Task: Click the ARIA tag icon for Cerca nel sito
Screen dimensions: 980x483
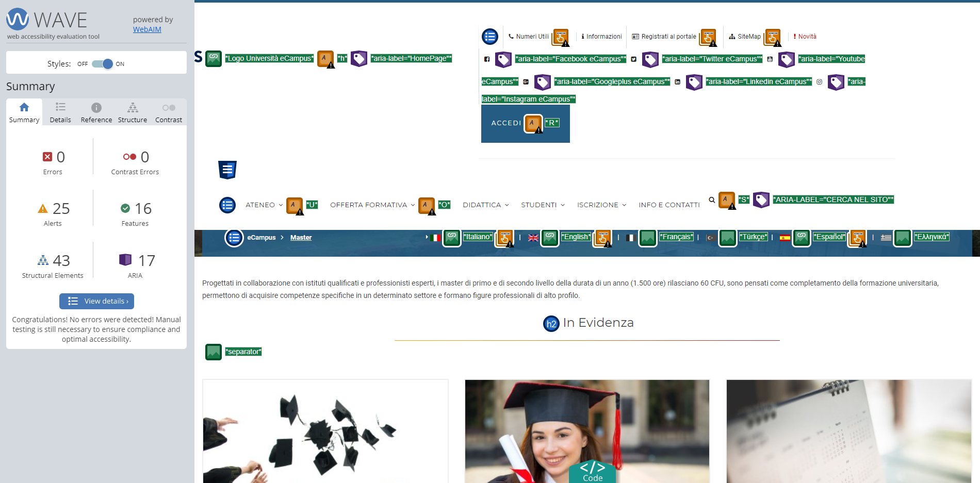Action: tap(761, 200)
